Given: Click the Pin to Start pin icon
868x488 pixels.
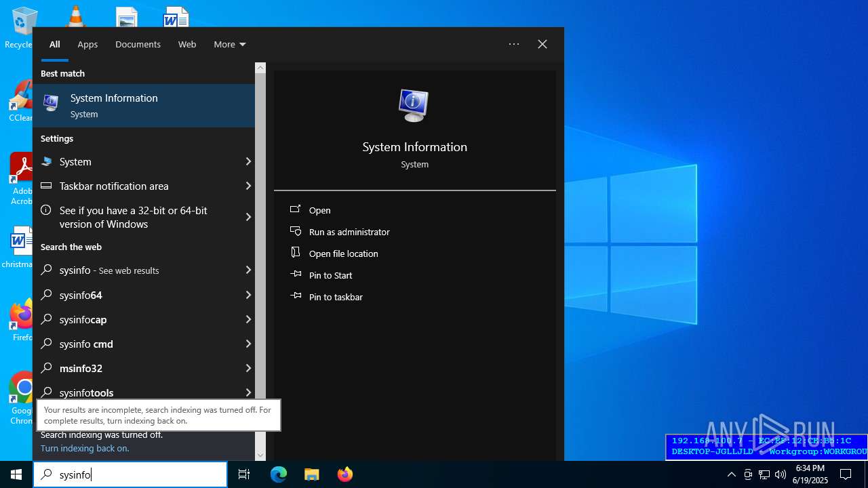Looking at the screenshot, I should 296,274.
